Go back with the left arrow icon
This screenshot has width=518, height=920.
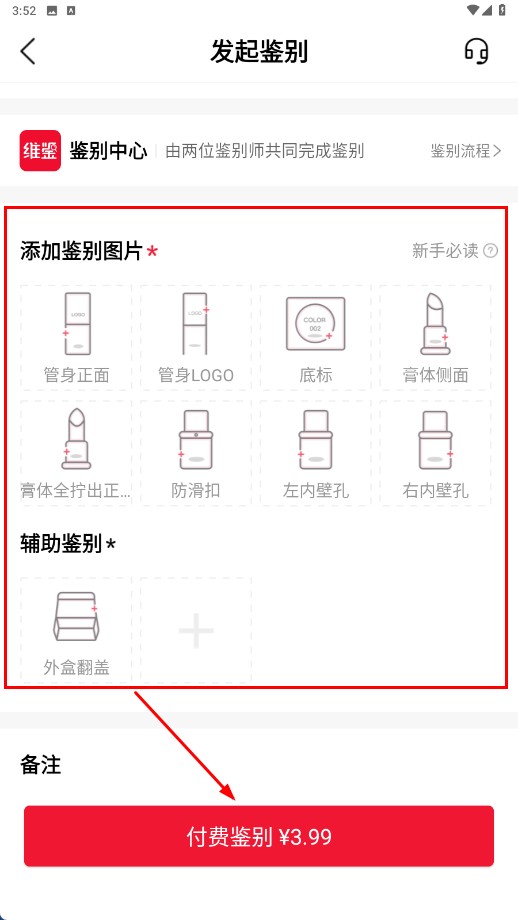point(28,52)
